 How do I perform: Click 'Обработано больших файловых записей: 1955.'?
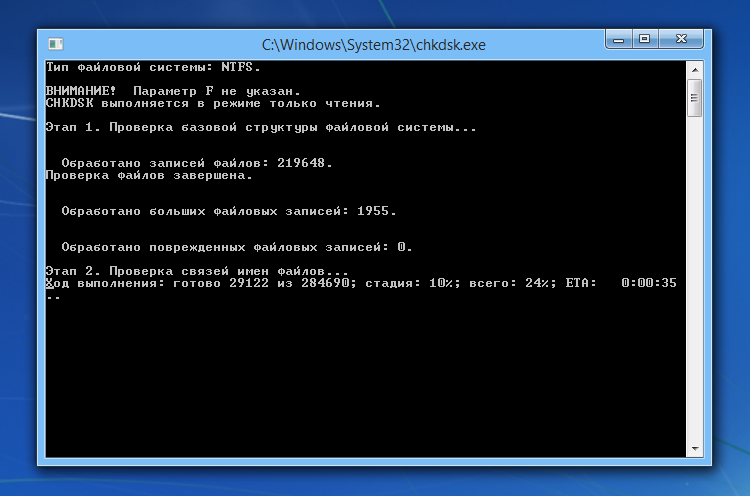(229, 211)
